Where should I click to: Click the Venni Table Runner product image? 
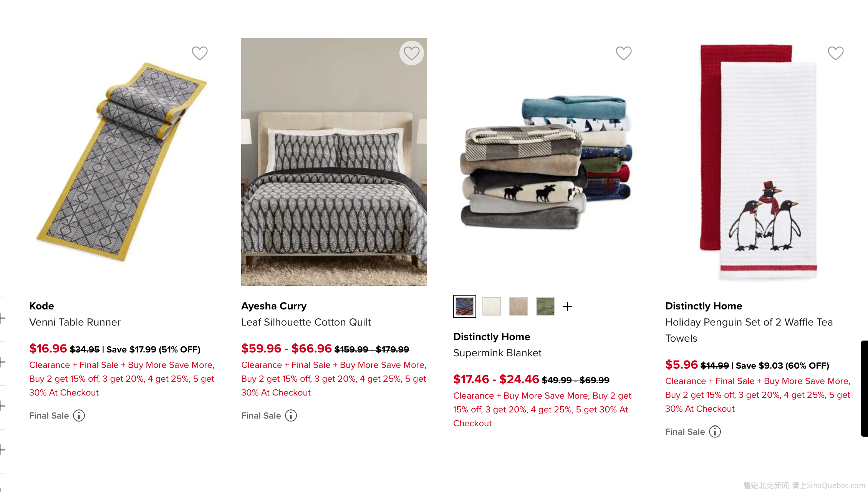122,161
